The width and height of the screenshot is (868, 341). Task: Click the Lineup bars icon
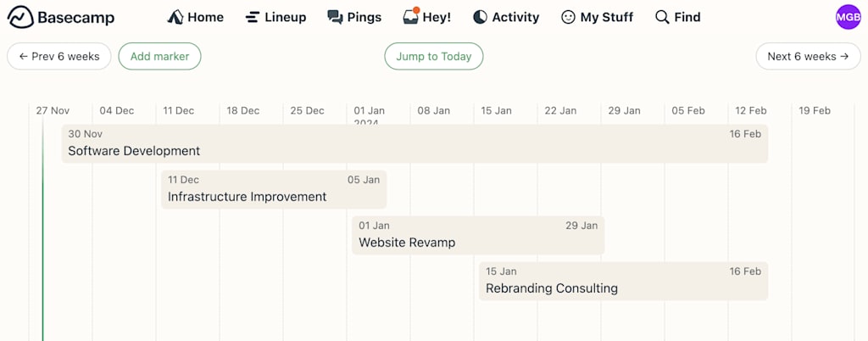point(253,17)
